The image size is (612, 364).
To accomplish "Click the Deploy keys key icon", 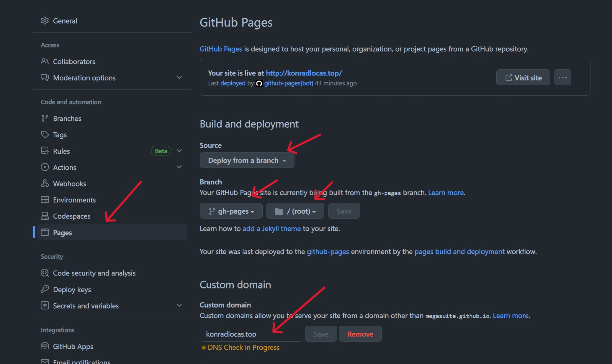I will click(x=45, y=289).
